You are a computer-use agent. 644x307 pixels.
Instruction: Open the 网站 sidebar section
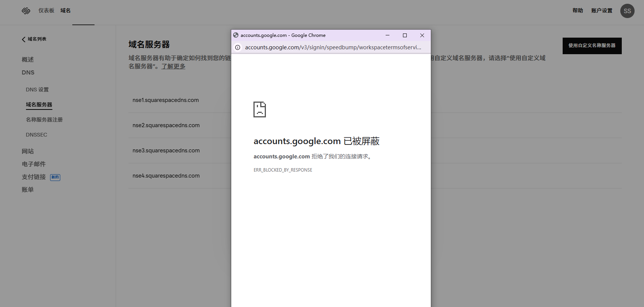(28, 151)
